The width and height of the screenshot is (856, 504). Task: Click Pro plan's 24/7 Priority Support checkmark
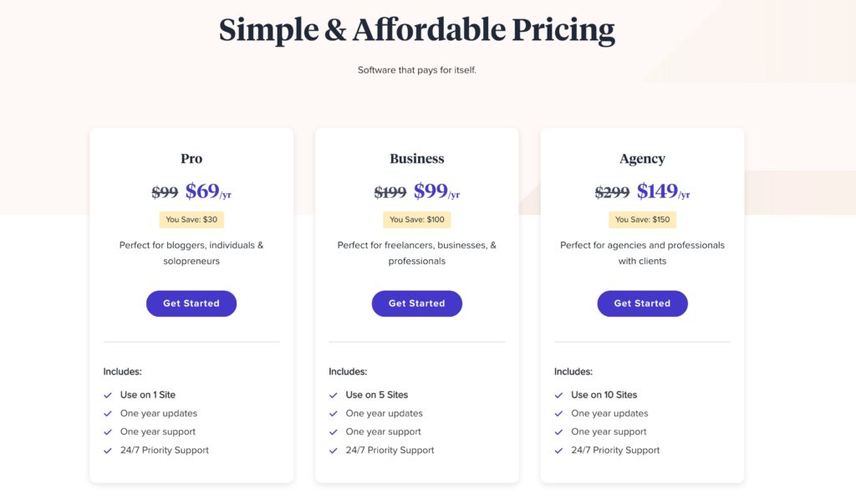click(x=108, y=451)
